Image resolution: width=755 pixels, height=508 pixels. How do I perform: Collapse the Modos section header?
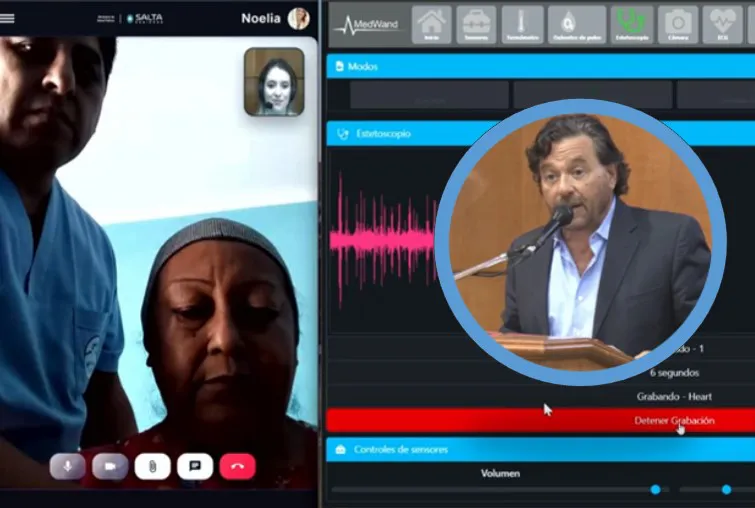coord(540,66)
